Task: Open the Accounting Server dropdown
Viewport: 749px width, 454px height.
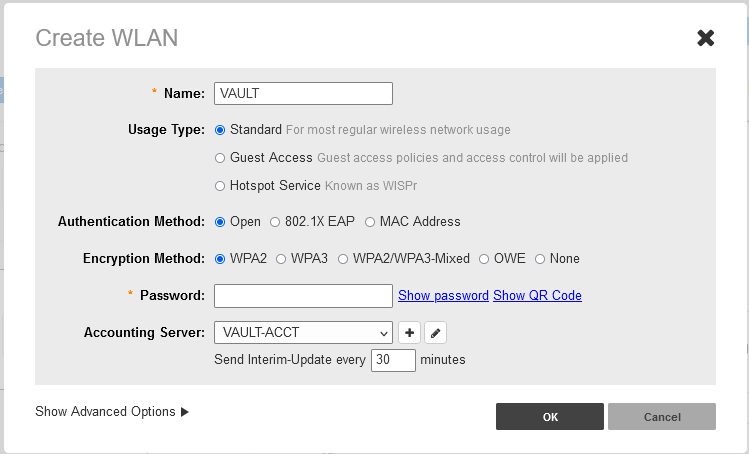Action: click(x=304, y=332)
